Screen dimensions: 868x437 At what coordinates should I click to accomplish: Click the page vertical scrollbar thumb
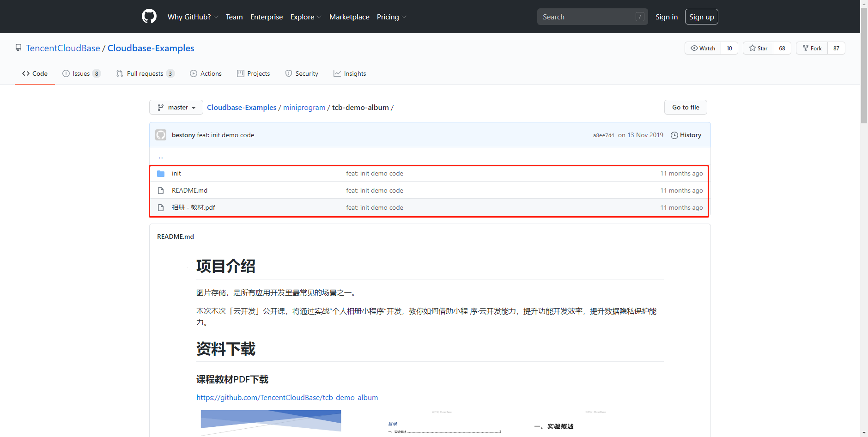click(864, 65)
